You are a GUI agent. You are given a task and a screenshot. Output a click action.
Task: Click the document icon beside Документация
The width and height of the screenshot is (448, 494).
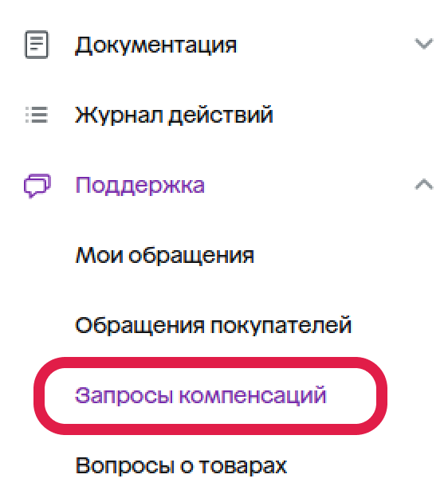point(37,45)
